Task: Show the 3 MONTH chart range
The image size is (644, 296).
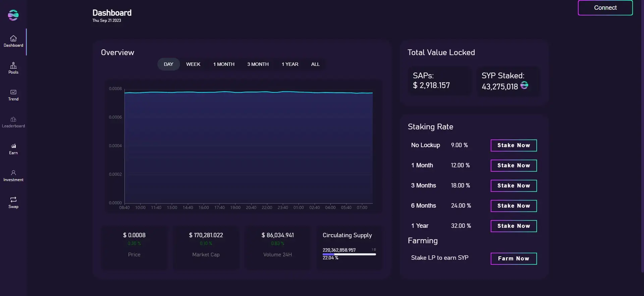Action: click(258, 64)
